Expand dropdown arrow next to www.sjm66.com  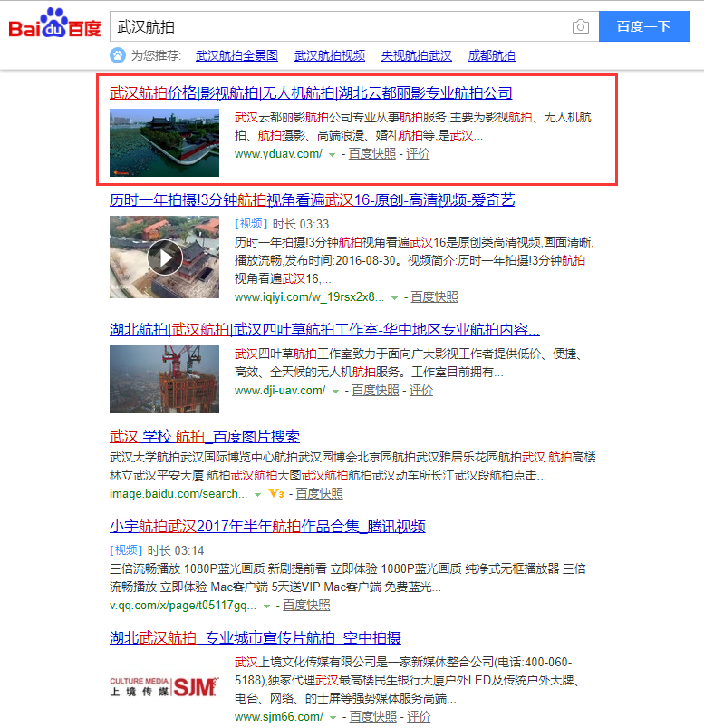(x=333, y=717)
